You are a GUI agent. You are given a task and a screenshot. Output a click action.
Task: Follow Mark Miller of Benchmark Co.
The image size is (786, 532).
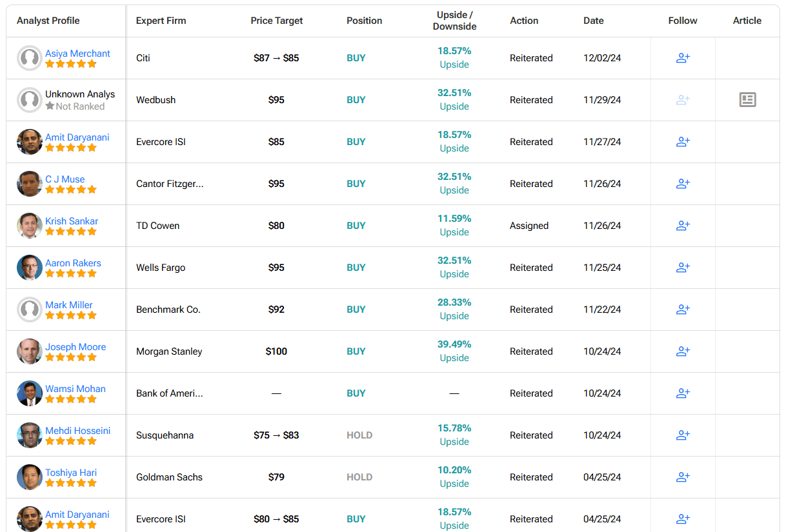click(683, 310)
